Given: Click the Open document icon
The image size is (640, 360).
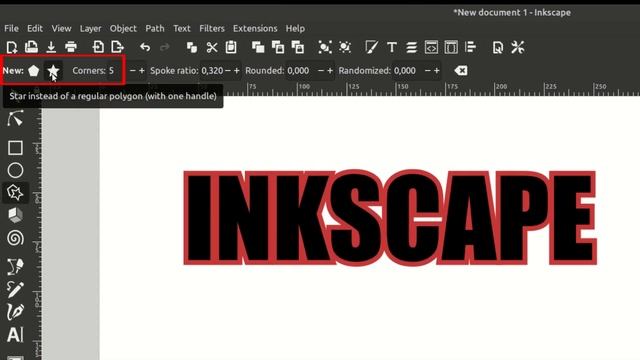Looking at the screenshot, I should (x=31, y=47).
